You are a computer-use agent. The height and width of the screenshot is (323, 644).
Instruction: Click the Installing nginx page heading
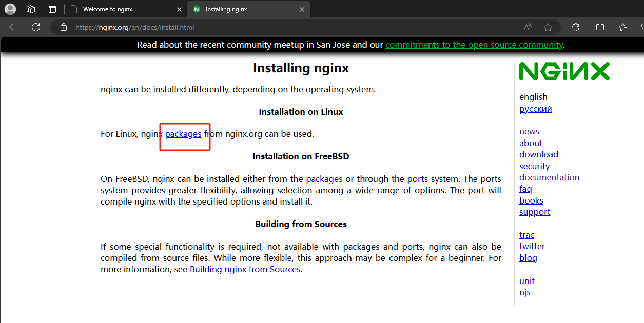pyautogui.click(x=301, y=68)
